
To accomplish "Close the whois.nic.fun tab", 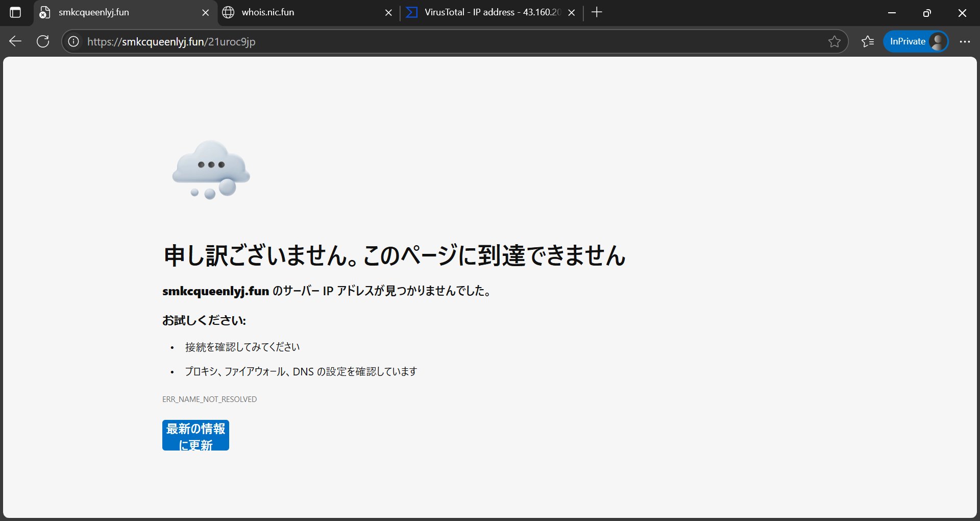I will (x=388, y=13).
